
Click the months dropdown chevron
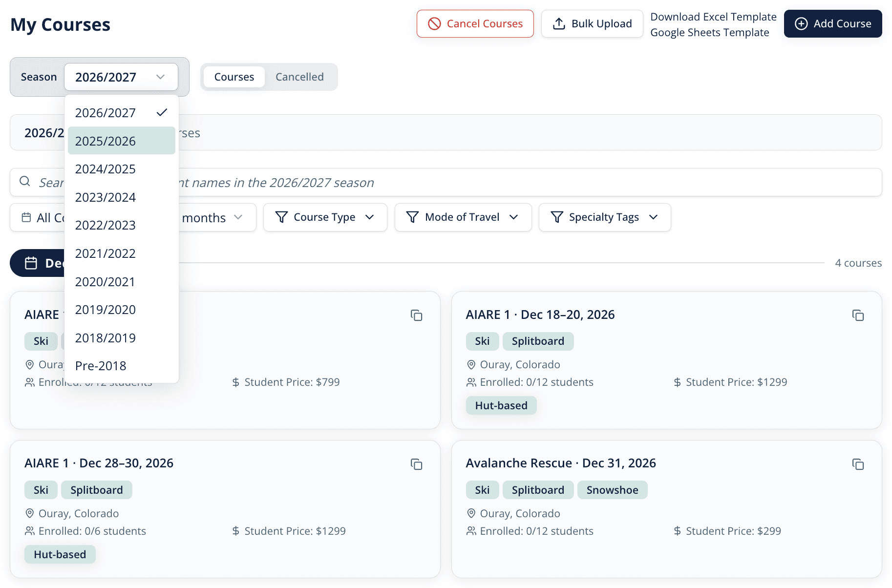point(238,217)
